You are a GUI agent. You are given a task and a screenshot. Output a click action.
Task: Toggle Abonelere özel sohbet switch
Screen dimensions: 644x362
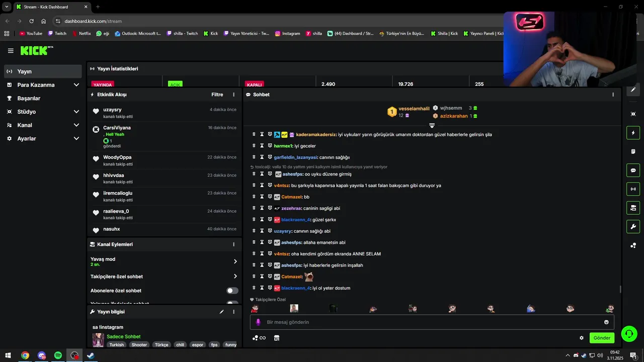[232, 291]
